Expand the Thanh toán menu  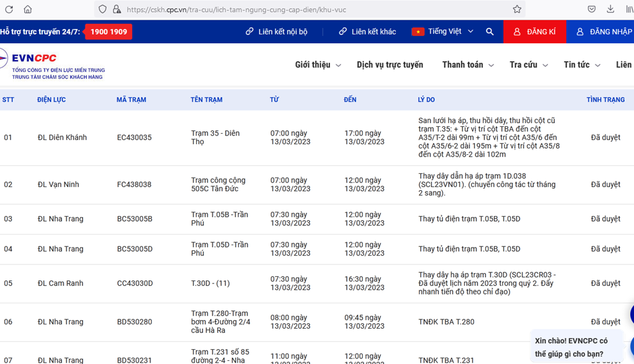[467, 65]
